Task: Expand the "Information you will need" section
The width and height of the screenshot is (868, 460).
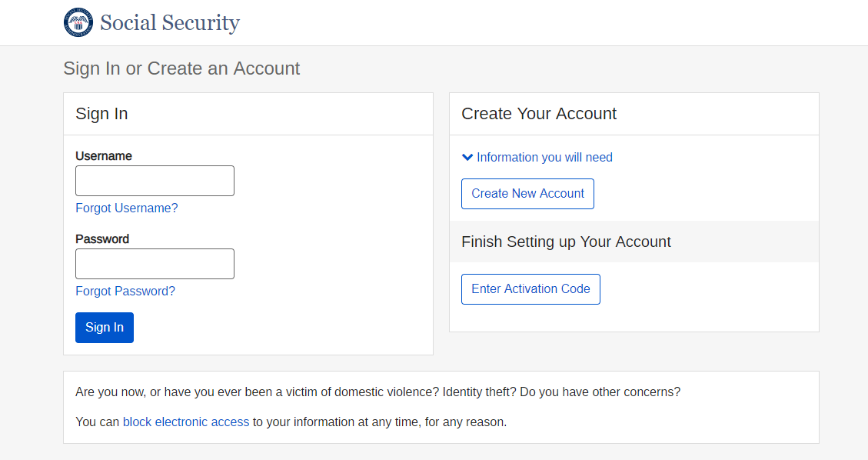Action: [x=544, y=157]
